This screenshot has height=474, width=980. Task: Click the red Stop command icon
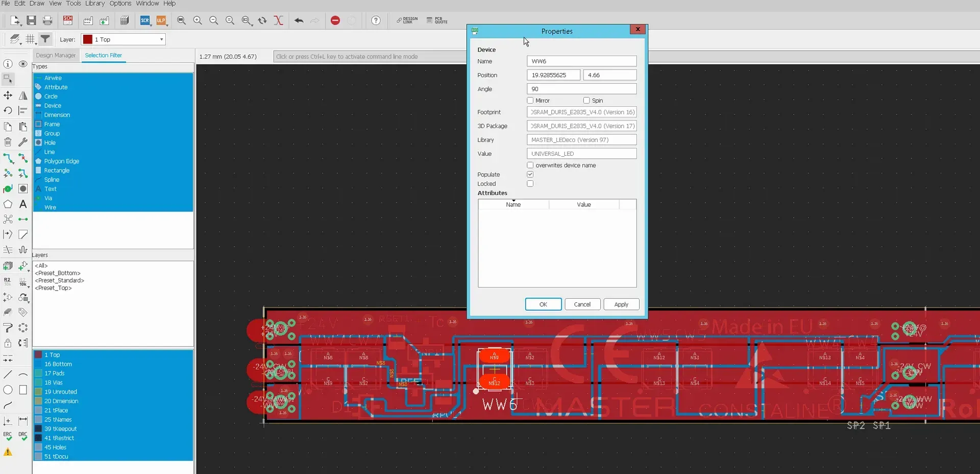[x=335, y=20]
